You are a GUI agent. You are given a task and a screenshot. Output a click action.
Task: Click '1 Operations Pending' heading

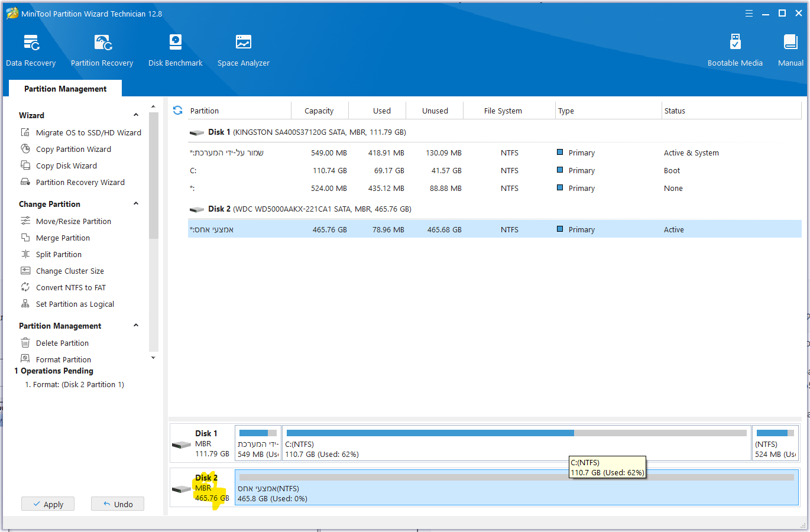point(54,371)
